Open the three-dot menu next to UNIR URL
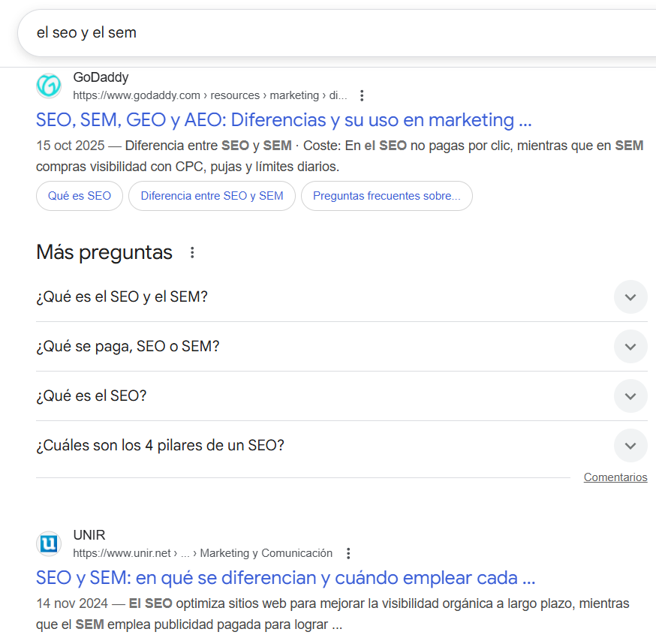Image resolution: width=656 pixels, height=644 pixels. (x=348, y=553)
